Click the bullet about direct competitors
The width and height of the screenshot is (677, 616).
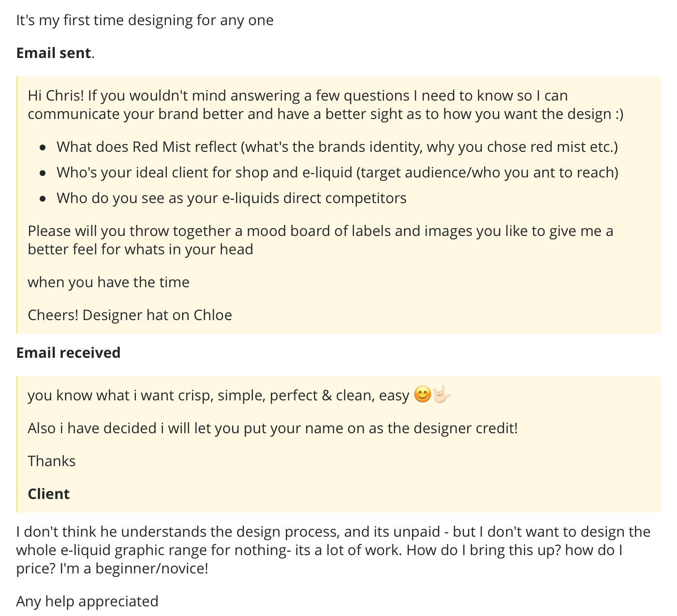pyautogui.click(x=232, y=198)
